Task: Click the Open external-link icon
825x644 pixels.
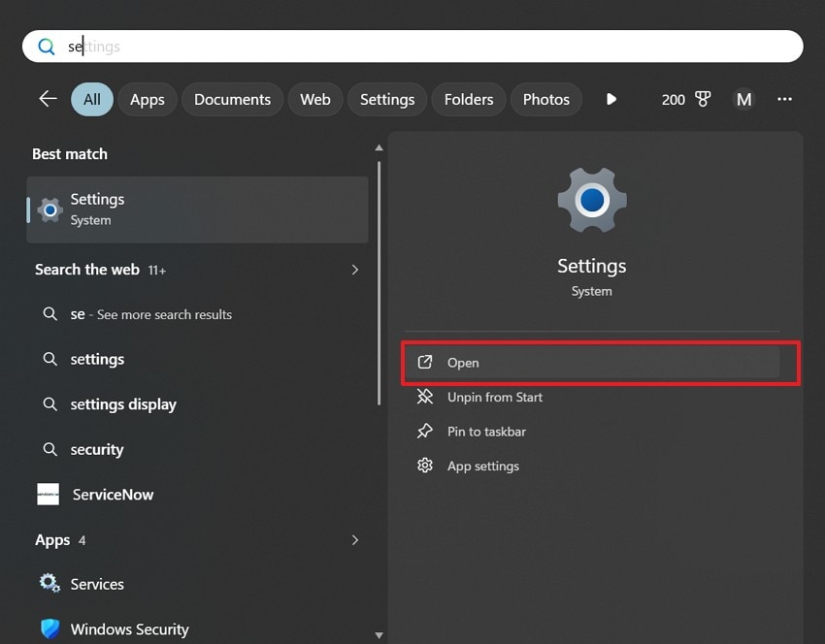Action: 424,362
